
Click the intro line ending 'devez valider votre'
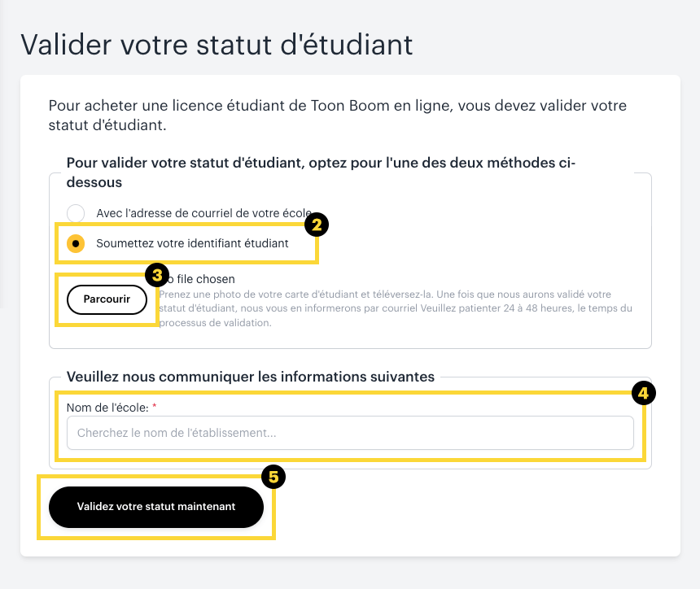coord(338,106)
